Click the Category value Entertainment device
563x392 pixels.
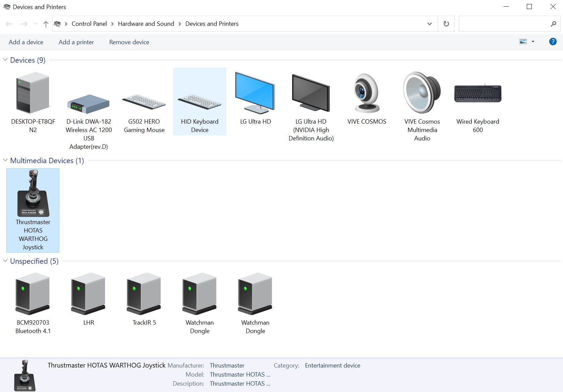point(332,366)
